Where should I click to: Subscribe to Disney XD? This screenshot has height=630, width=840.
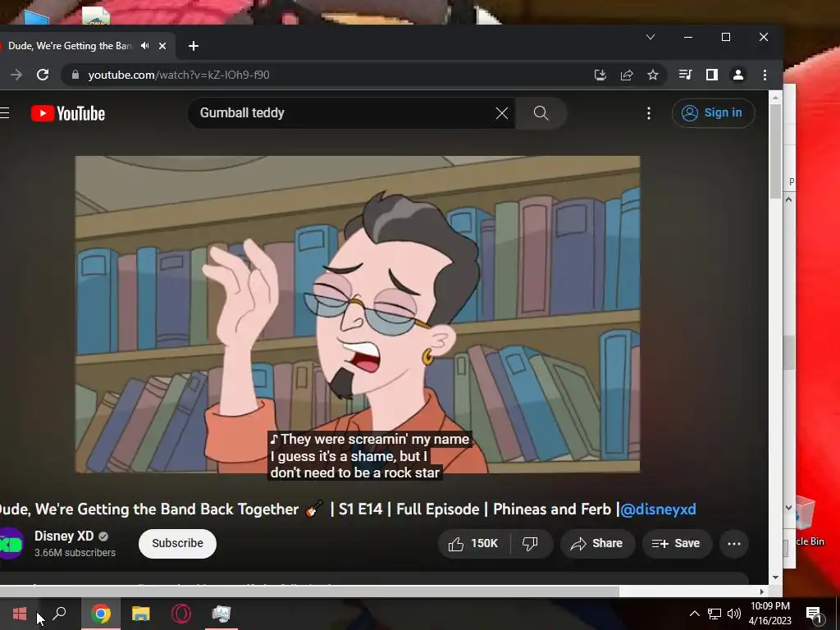pyautogui.click(x=177, y=543)
